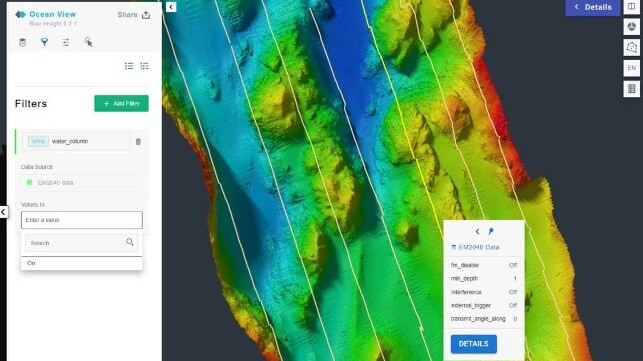
Task: Click the green EM2040 data color swatch
Action: (x=29, y=183)
